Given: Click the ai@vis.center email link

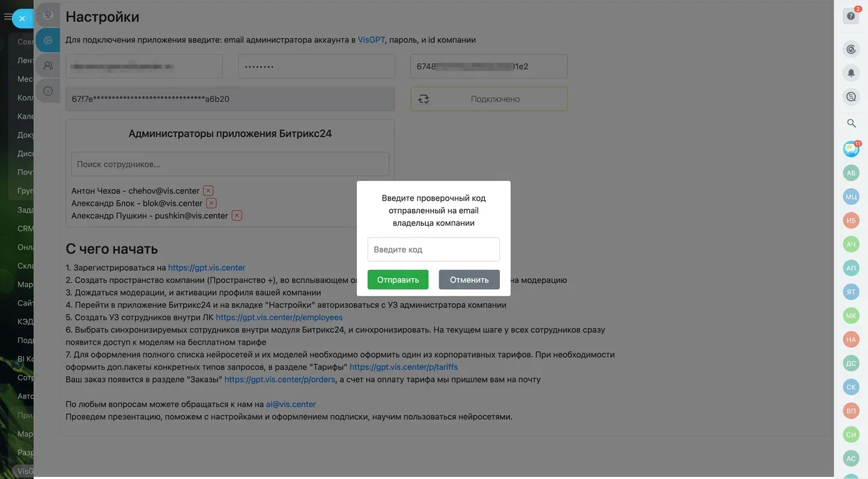Looking at the screenshot, I should (291, 404).
